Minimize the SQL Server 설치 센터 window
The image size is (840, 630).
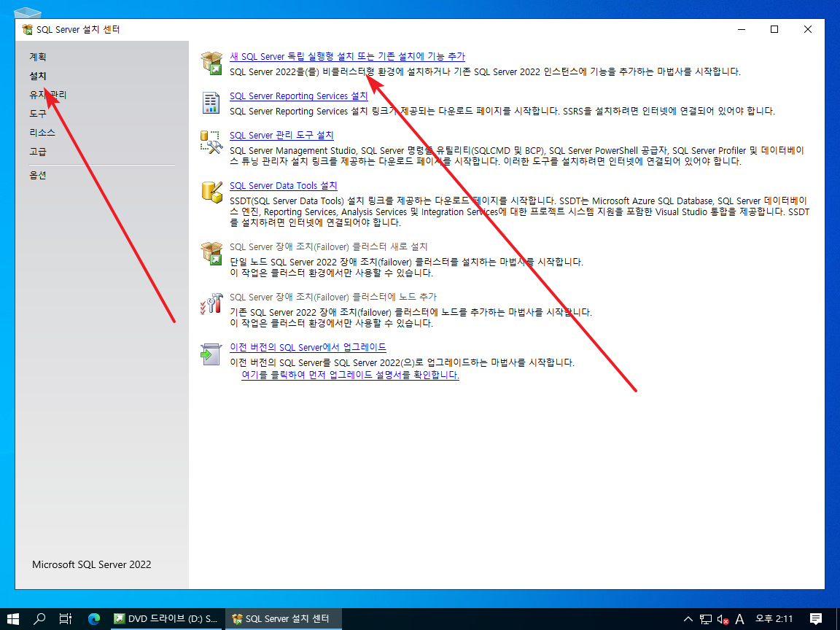[x=742, y=29]
